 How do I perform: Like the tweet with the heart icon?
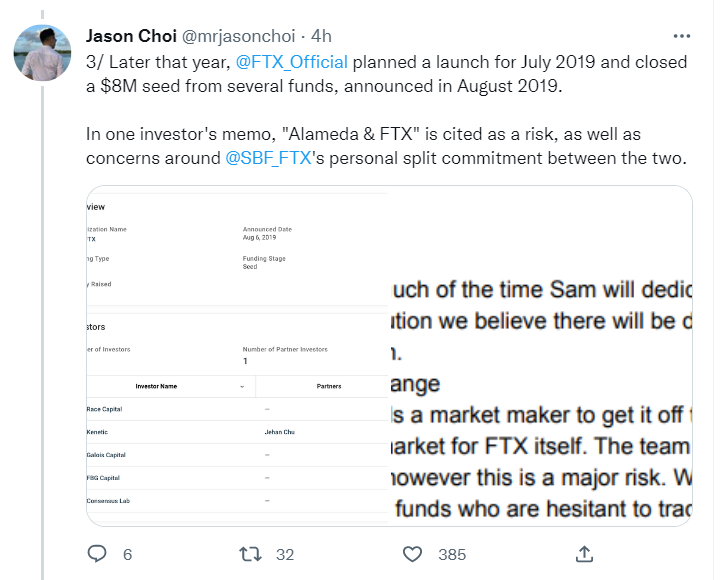point(411,553)
